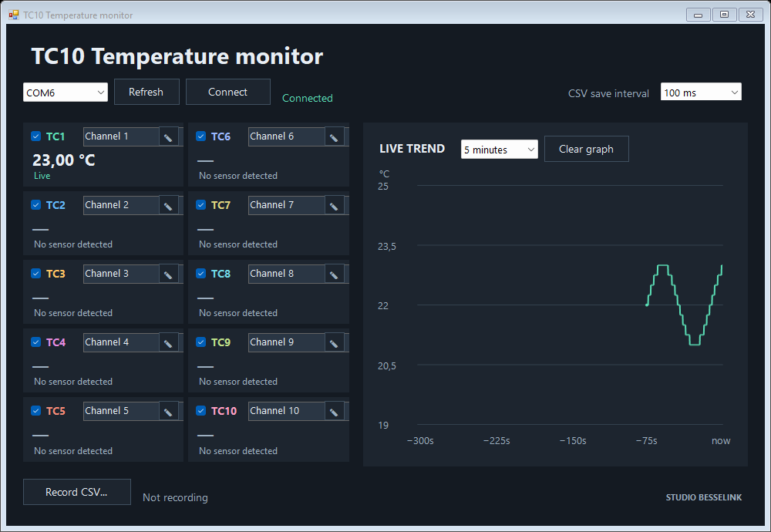This screenshot has width=771, height=532.
Task: Toggle the TC8 channel checkbox
Action: coord(200,274)
